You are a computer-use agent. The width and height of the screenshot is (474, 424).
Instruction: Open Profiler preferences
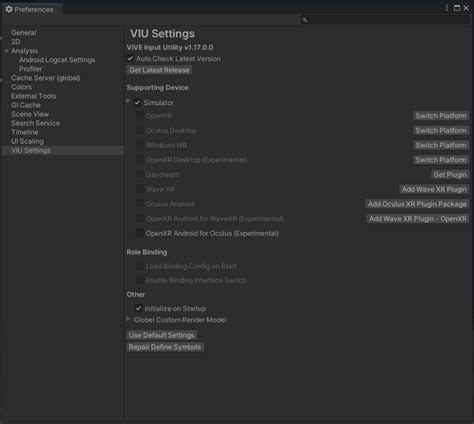[30, 69]
